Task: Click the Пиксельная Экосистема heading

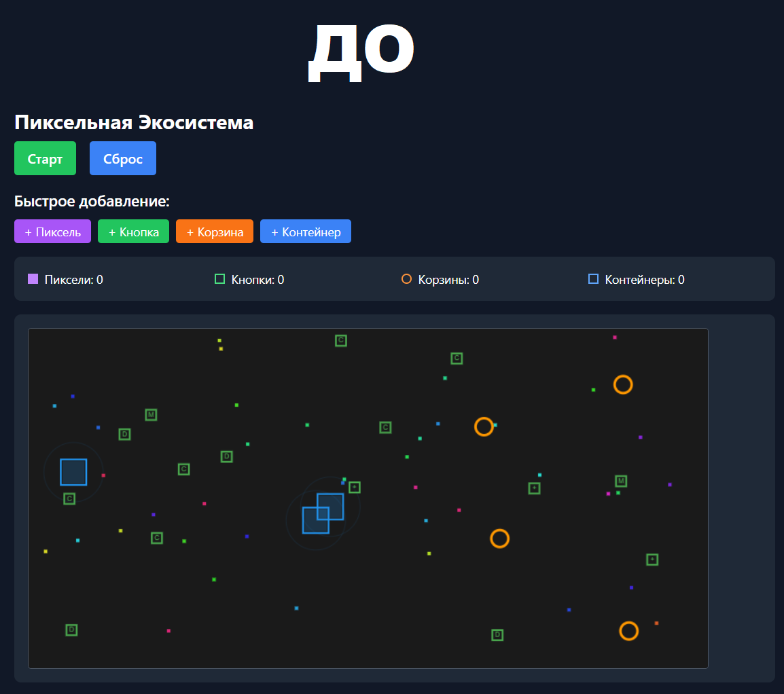Action: pos(134,123)
